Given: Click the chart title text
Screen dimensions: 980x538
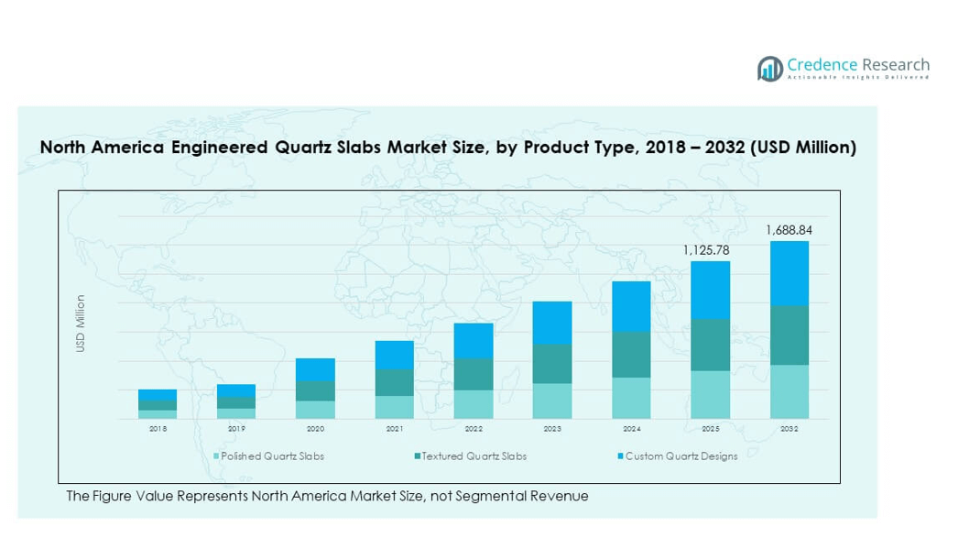Looking at the screenshot, I should pyautogui.click(x=448, y=148).
